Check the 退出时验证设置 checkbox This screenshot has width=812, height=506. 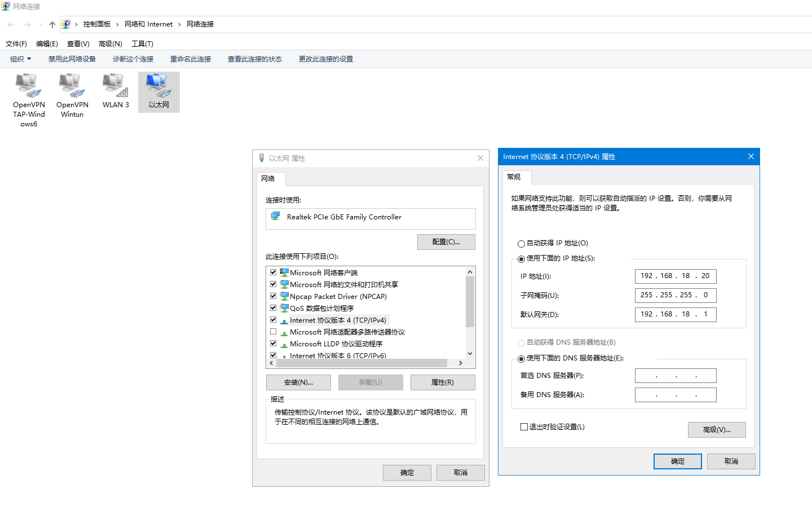(524, 427)
